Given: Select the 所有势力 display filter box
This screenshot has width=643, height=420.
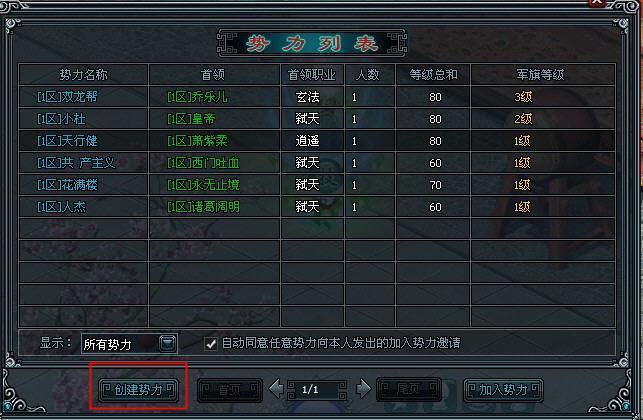Looking at the screenshot, I should tap(129, 344).
